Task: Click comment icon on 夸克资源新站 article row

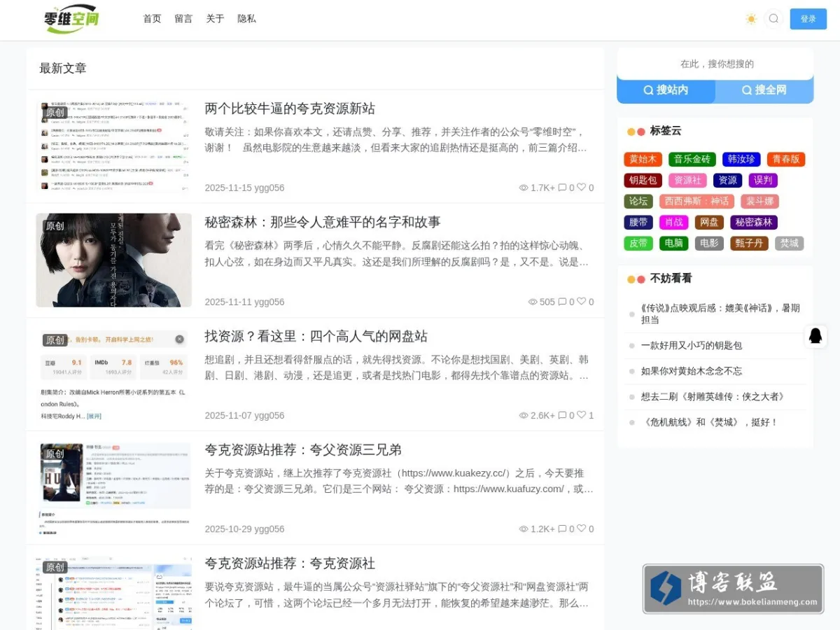Action: (x=562, y=188)
